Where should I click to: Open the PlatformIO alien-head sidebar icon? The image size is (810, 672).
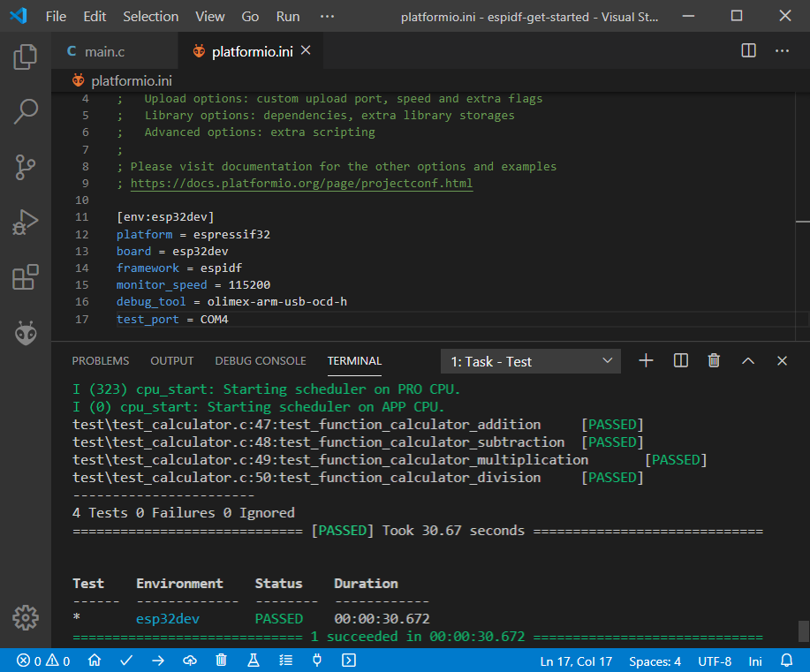coord(26,333)
